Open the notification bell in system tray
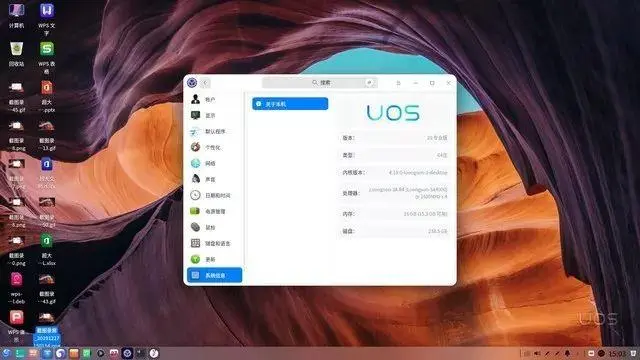Screen dimensions: 640x360 pyautogui.click(x=567, y=353)
